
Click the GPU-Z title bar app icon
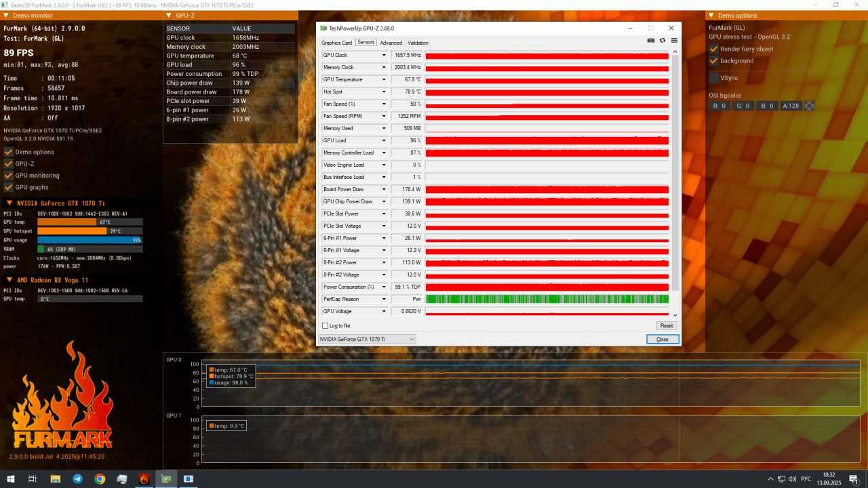323,28
